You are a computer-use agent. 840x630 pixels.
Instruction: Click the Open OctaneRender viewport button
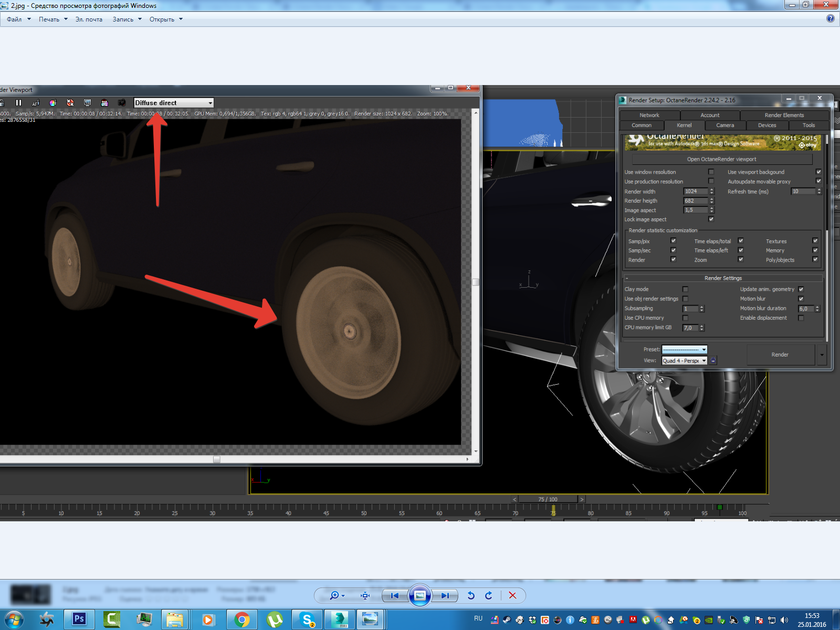point(721,159)
